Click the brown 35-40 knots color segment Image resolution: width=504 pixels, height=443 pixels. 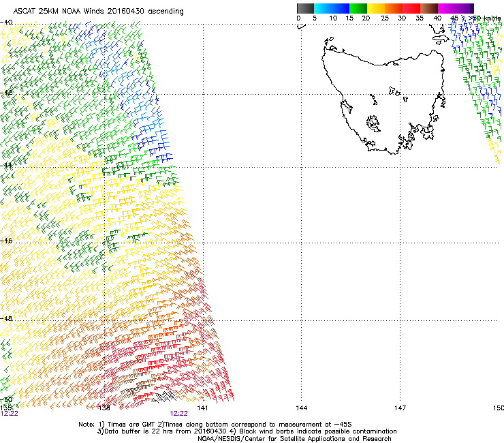[429, 8]
